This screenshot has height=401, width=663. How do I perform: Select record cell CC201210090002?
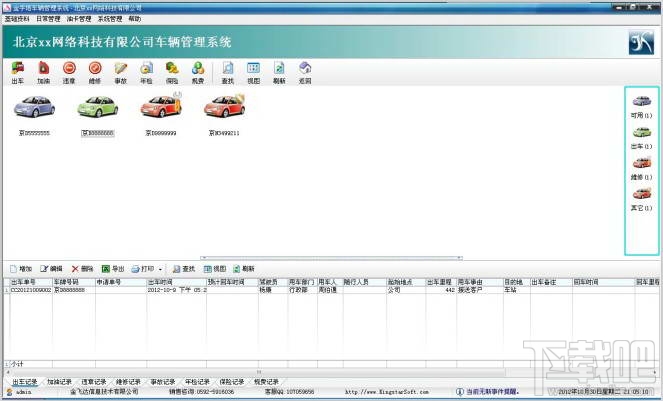pos(31,290)
